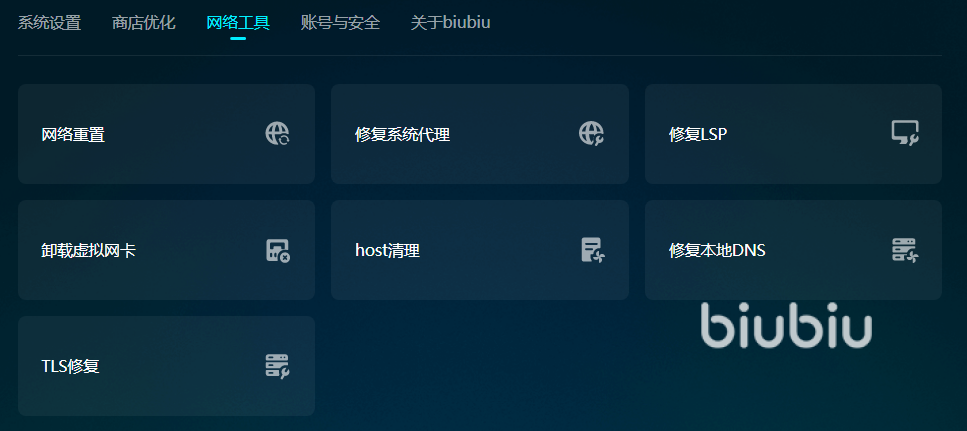Open the 系统设置 tab
This screenshot has width=967, height=431.
(x=49, y=23)
